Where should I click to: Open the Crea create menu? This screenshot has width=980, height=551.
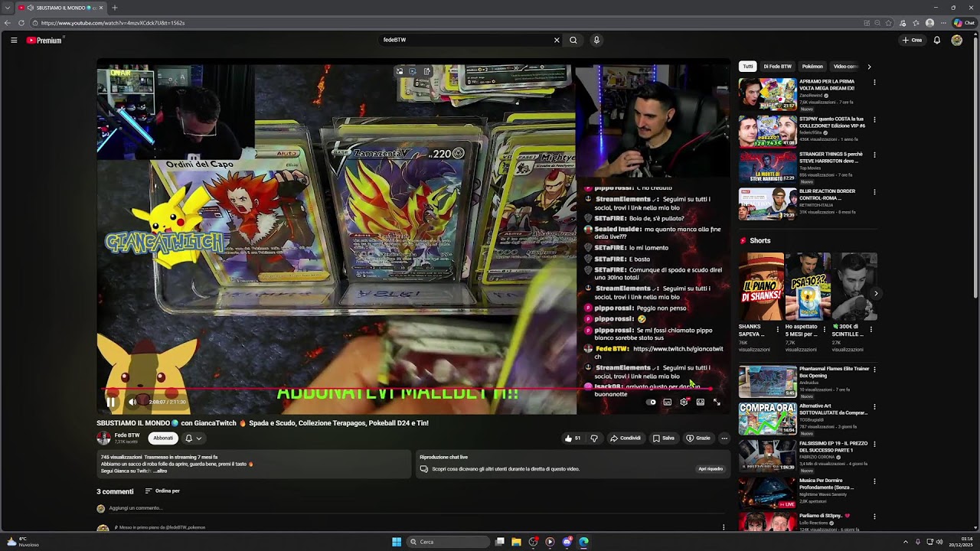912,40
